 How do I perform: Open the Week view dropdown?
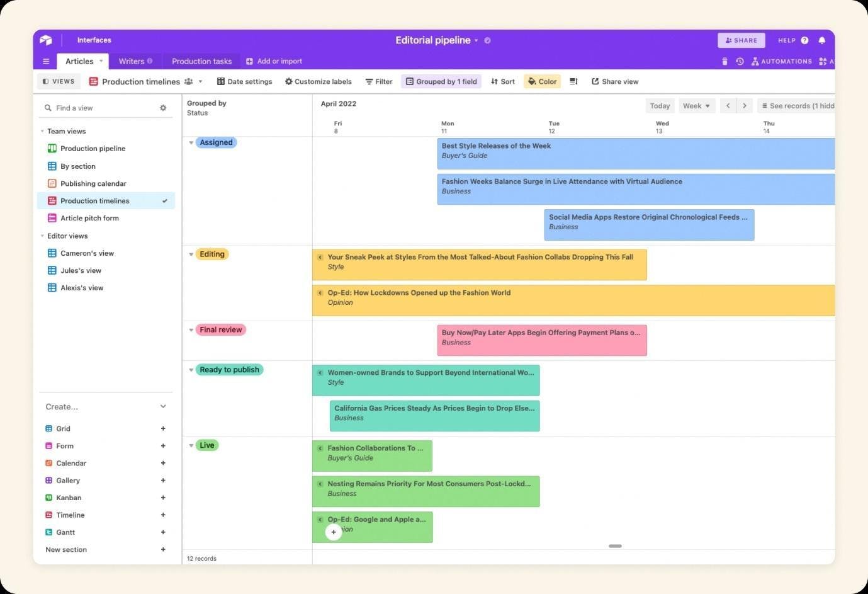pos(696,106)
